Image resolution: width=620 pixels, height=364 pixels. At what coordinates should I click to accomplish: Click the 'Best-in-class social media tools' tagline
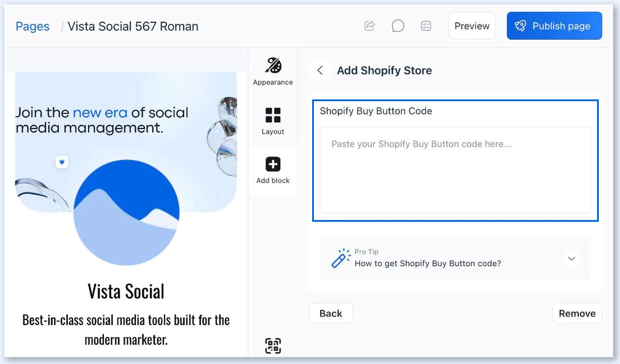point(126,330)
